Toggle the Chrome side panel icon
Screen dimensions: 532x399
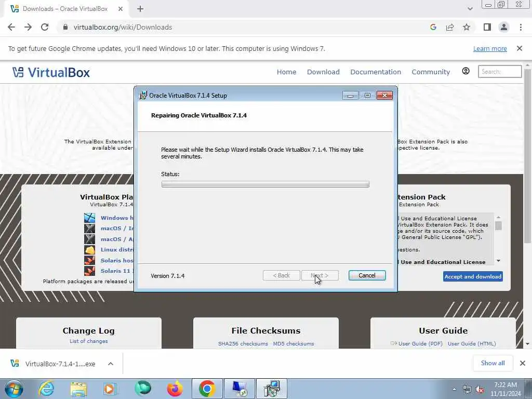click(x=487, y=27)
